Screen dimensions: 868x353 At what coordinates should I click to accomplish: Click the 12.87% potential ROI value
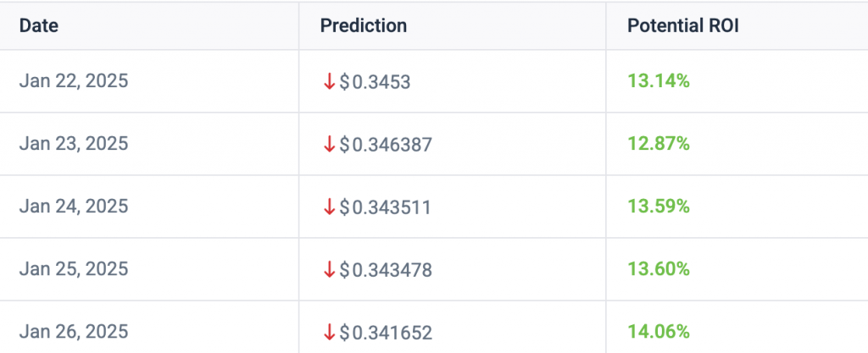[658, 144]
